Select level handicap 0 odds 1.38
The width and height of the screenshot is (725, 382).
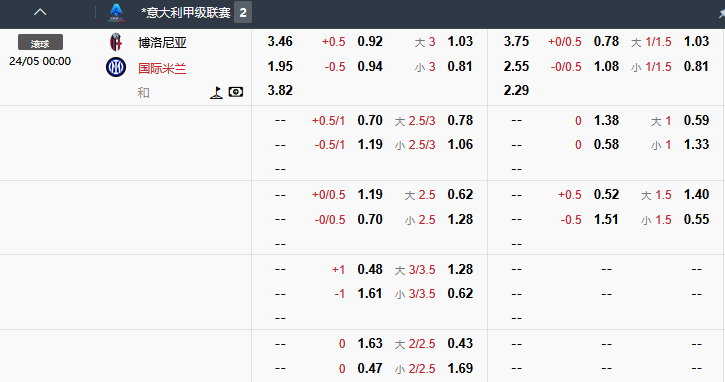[x=606, y=121]
